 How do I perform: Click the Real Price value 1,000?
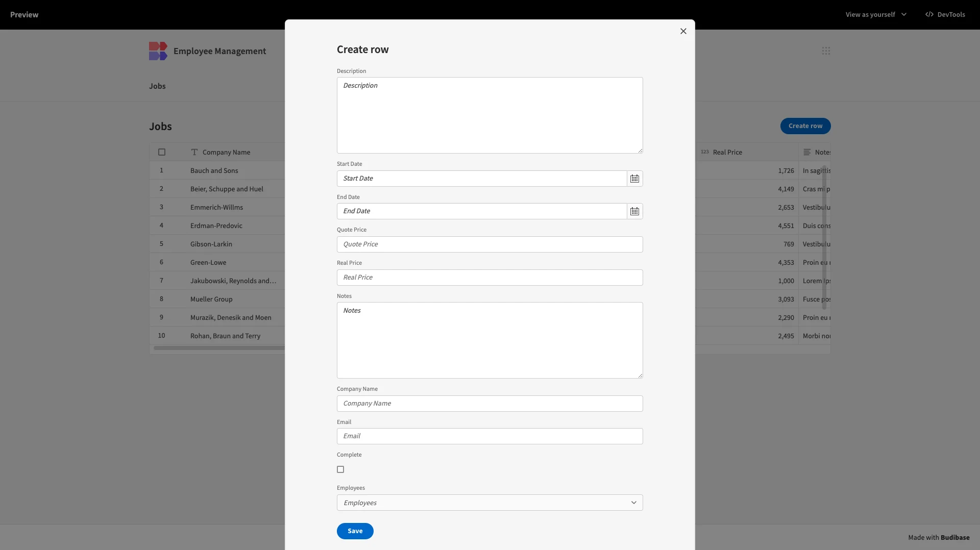tap(786, 281)
